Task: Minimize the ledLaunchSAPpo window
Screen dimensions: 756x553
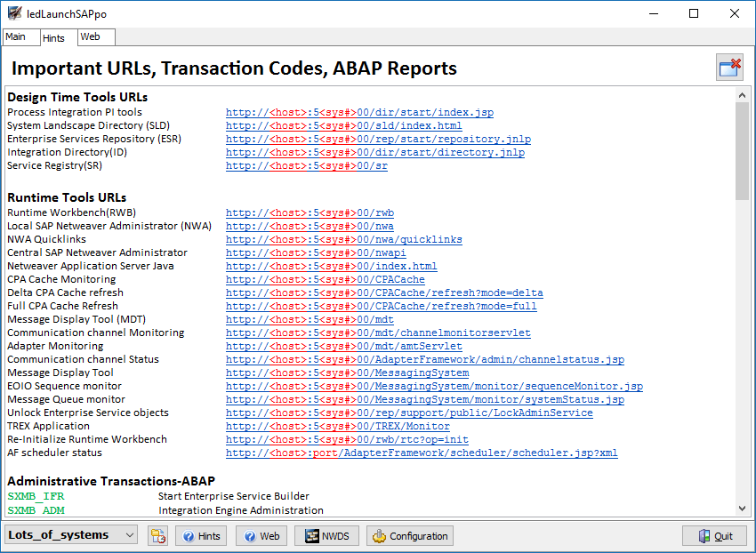Action: coord(654,13)
